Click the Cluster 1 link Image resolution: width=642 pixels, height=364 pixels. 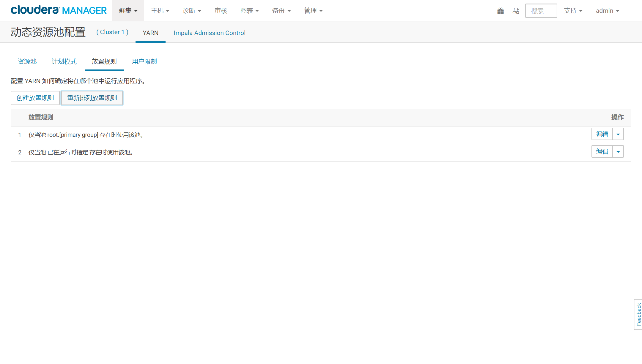(x=112, y=32)
